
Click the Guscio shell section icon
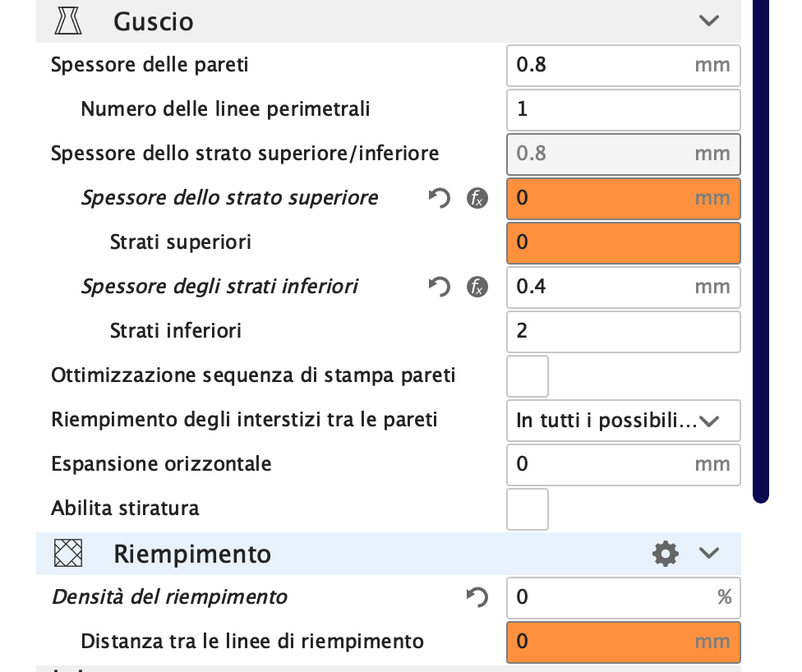click(x=68, y=21)
